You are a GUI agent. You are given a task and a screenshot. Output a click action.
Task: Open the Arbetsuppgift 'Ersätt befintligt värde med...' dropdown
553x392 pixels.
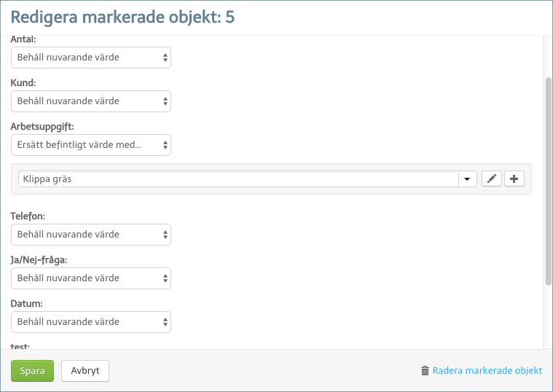(x=91, y=145)
